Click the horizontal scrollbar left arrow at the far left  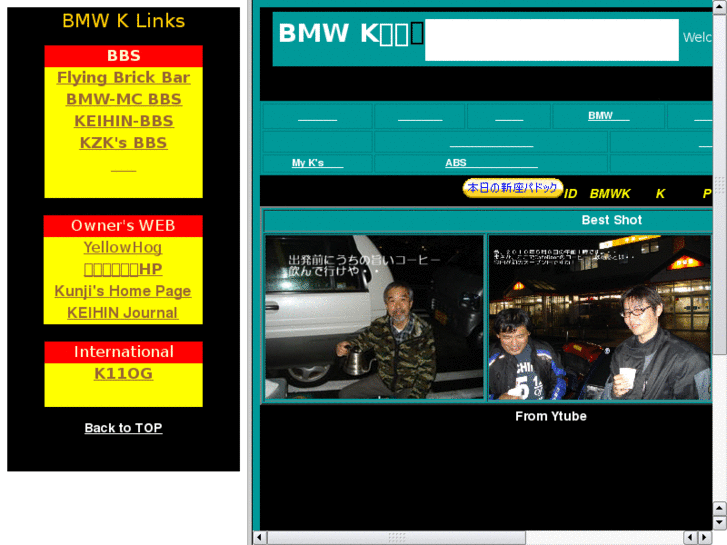[260, 537]
